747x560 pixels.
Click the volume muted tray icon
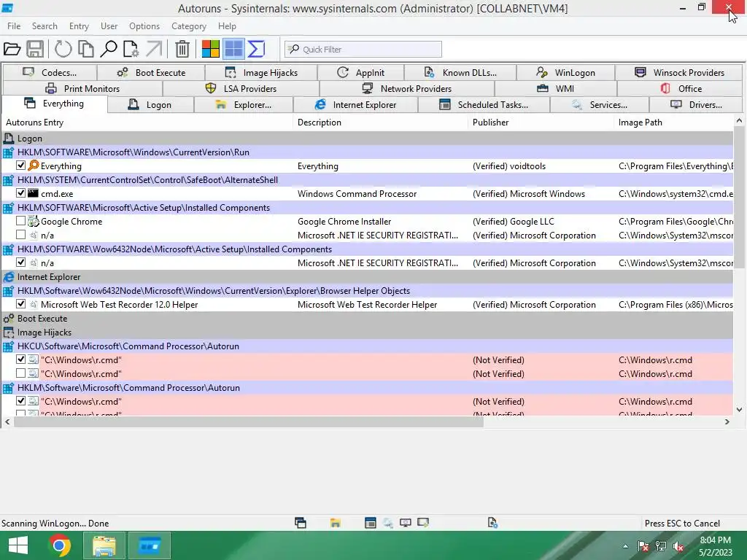[x=678, y=546]
